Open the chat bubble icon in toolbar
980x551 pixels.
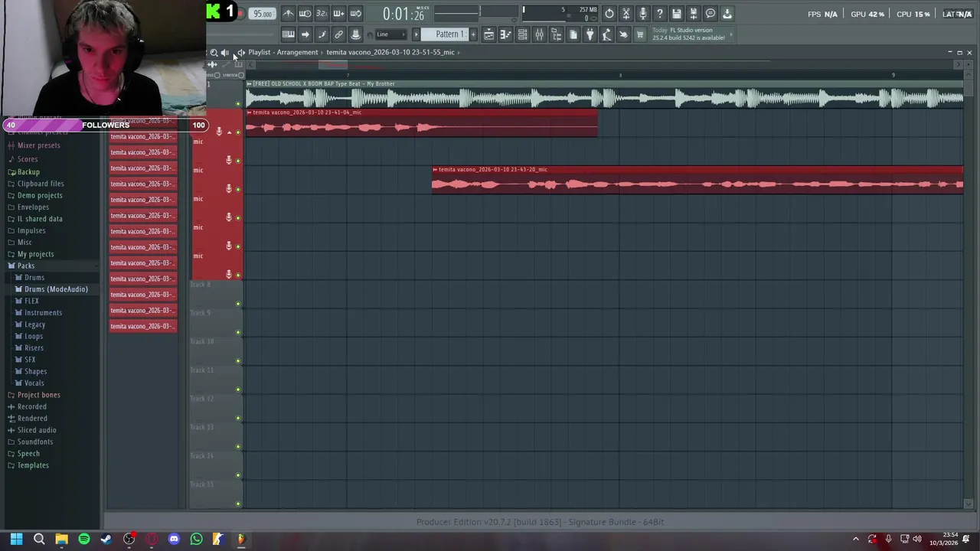pyautogui.click(x=710, y=14)
